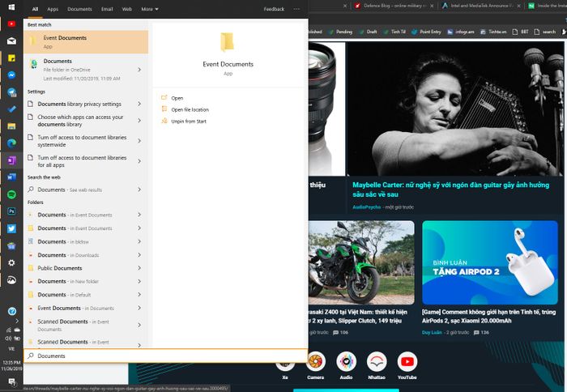Open the Maybelle Carter article headline link
Viewport: 567px width, 392px height.
(x=450, y=190)
